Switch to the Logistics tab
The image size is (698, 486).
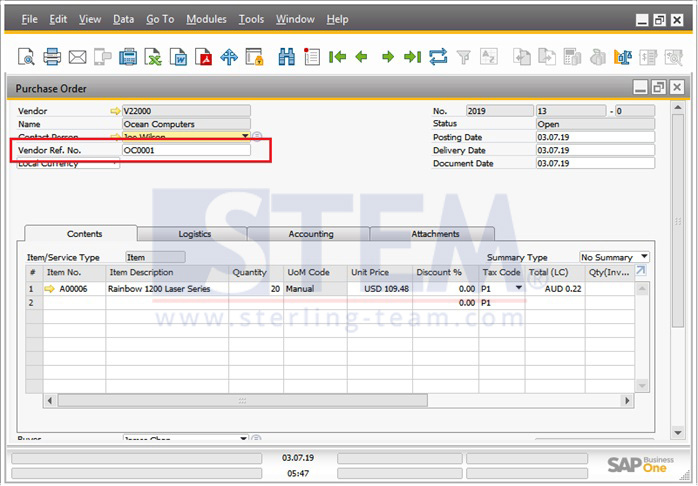(192, 234)
